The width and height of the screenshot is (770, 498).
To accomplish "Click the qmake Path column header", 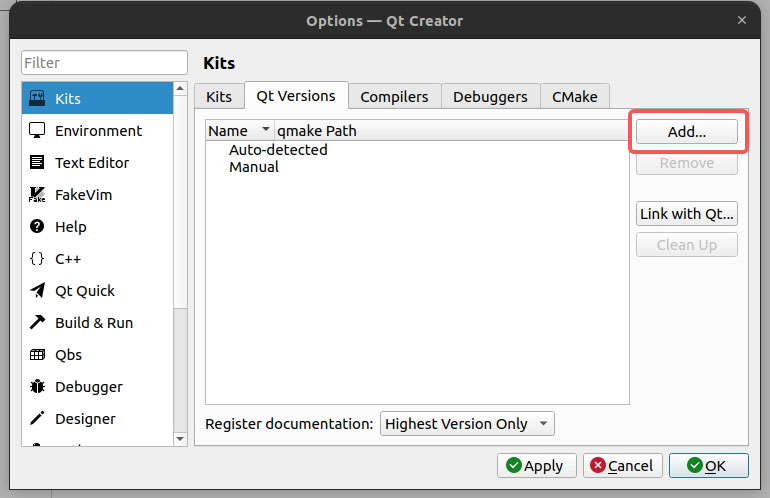I will (x=451, y=131).
